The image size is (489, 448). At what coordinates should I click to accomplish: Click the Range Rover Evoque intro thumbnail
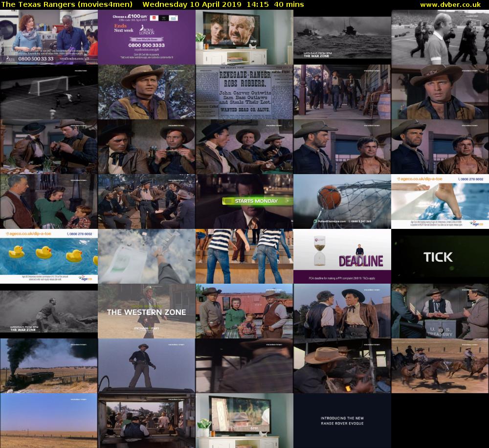click(342, 421)
